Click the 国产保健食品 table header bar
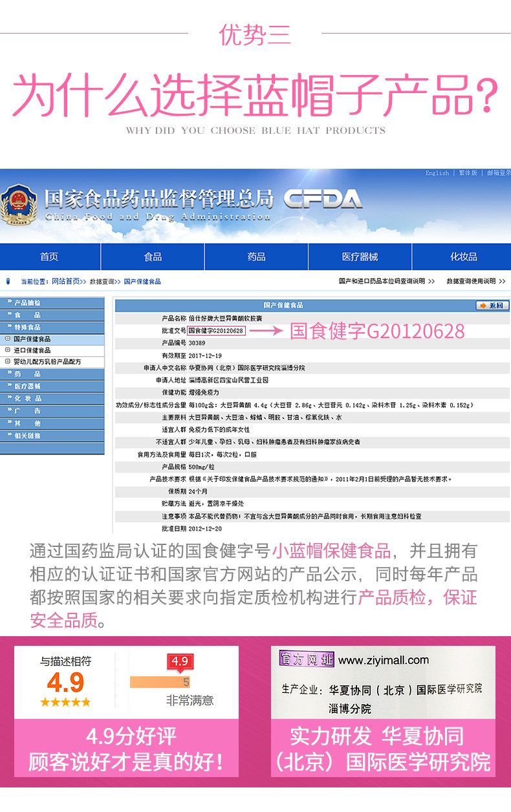 pyautogui.click(x=312, y=305)
